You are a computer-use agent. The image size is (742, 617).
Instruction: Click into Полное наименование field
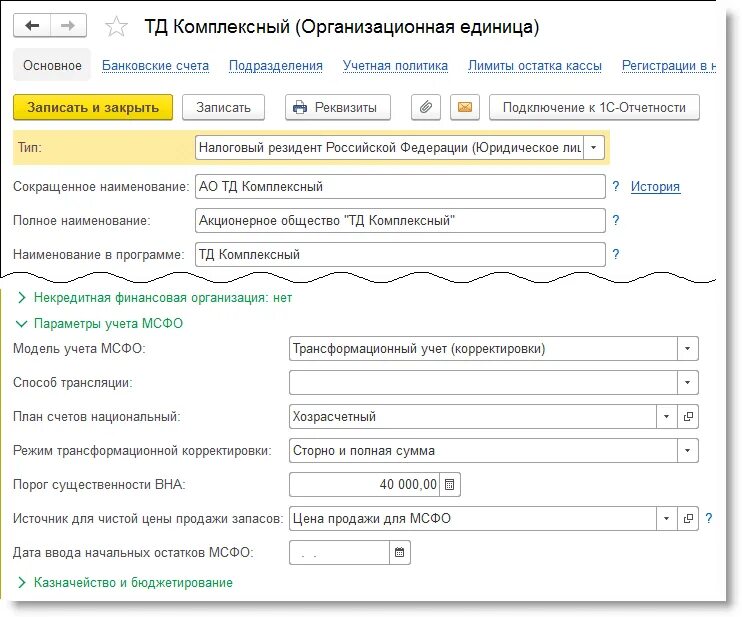point(400,220)
